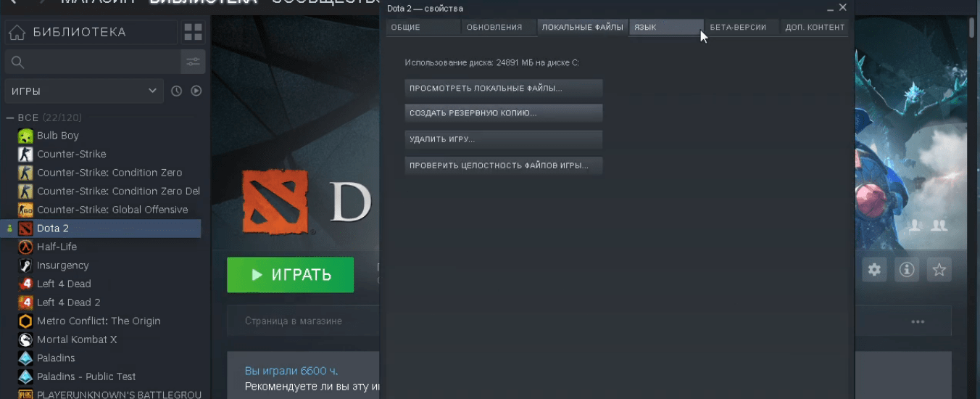The width and height of the screenshot is (980, 399).
Task: Add Dota 2 to favorites star
Action: 939,270
